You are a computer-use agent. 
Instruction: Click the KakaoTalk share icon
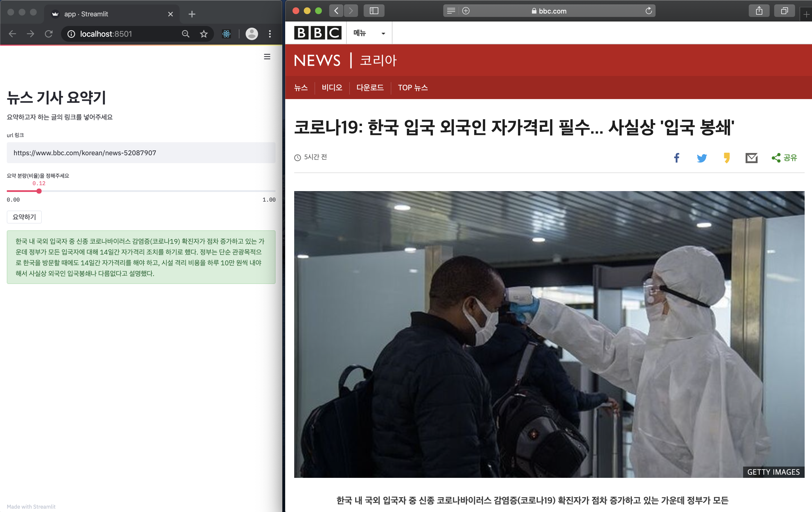[726, 158]
